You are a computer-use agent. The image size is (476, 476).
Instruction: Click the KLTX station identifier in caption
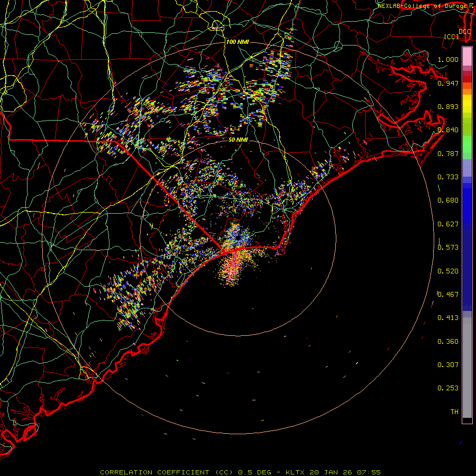tap(295, 472)
